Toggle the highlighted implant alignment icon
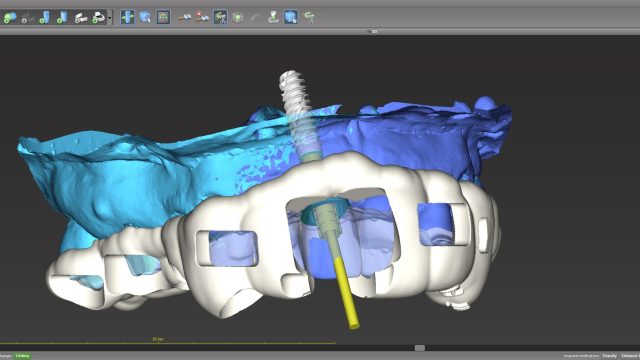 127,17
